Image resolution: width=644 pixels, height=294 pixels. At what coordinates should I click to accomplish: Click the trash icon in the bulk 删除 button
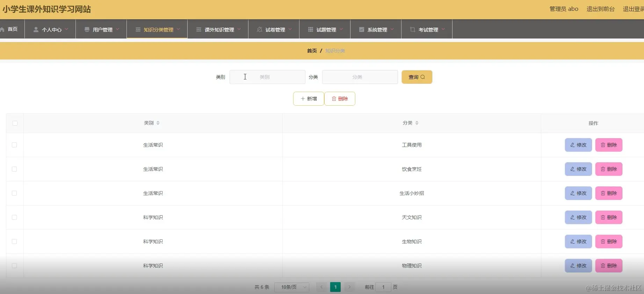coord(334,99)
